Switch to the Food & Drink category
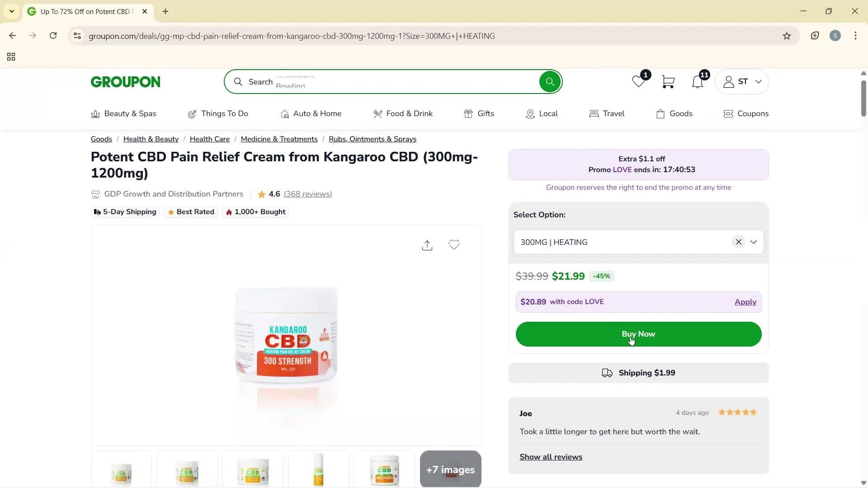The height and width of the screenshot is (488, 868). click(x=403, y=114)
